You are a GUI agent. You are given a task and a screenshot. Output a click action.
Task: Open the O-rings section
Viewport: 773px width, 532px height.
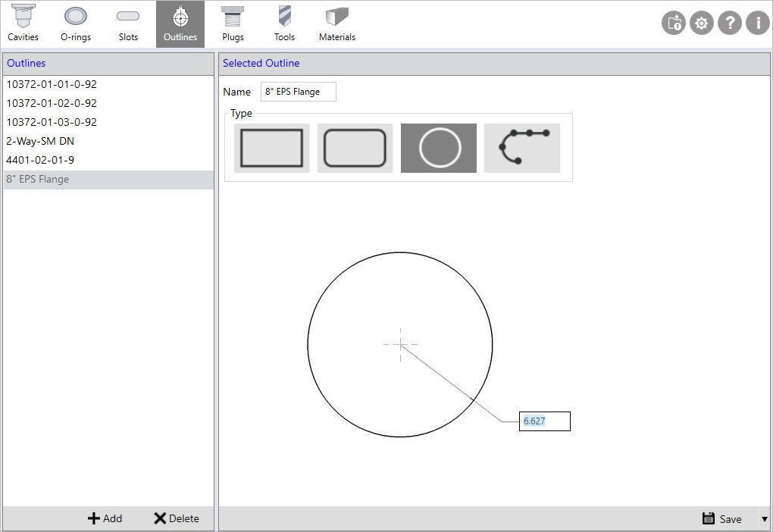76,23
